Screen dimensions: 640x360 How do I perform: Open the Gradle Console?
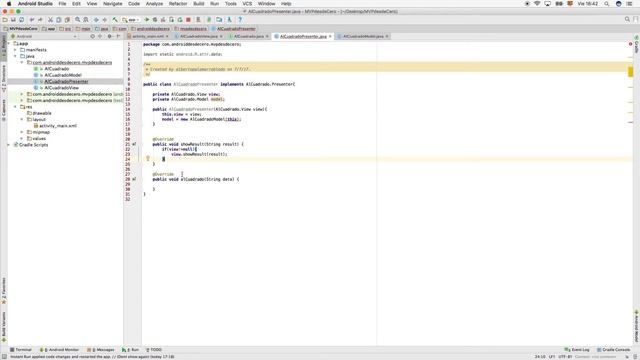click(613, 350)
